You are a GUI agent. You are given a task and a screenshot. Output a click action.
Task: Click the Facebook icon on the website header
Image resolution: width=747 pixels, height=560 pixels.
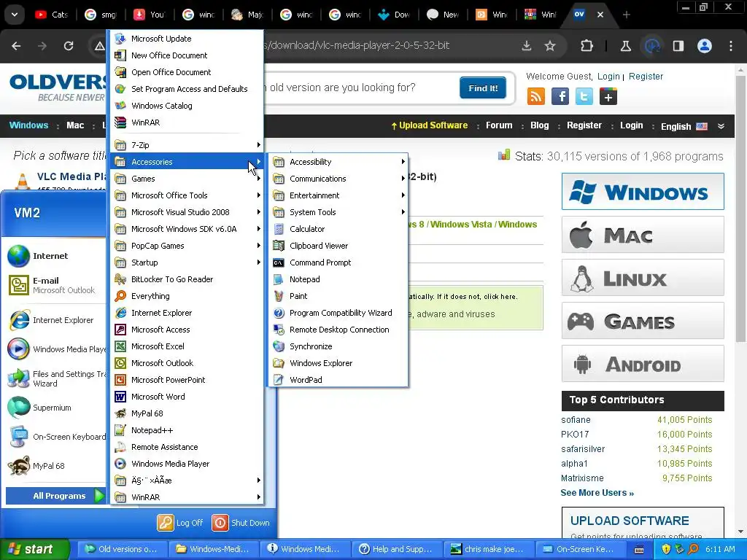click(x=560, y=97)
